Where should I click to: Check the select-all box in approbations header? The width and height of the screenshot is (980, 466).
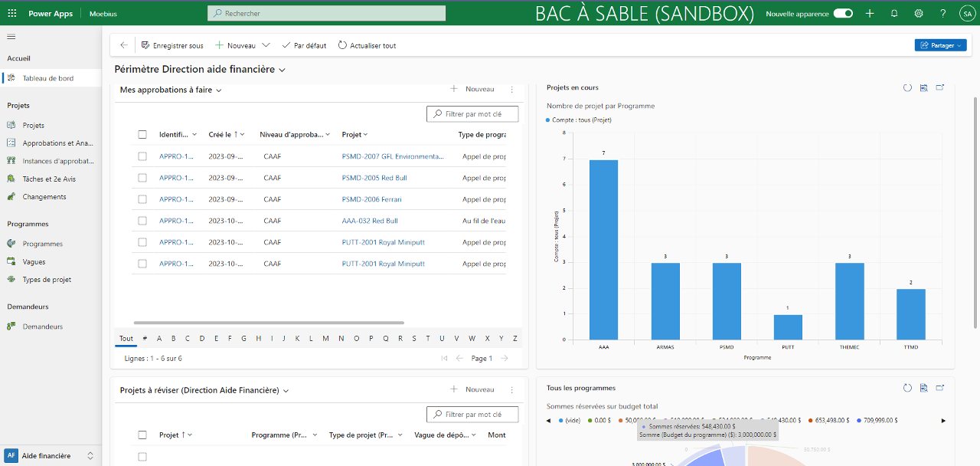point(142,134)
